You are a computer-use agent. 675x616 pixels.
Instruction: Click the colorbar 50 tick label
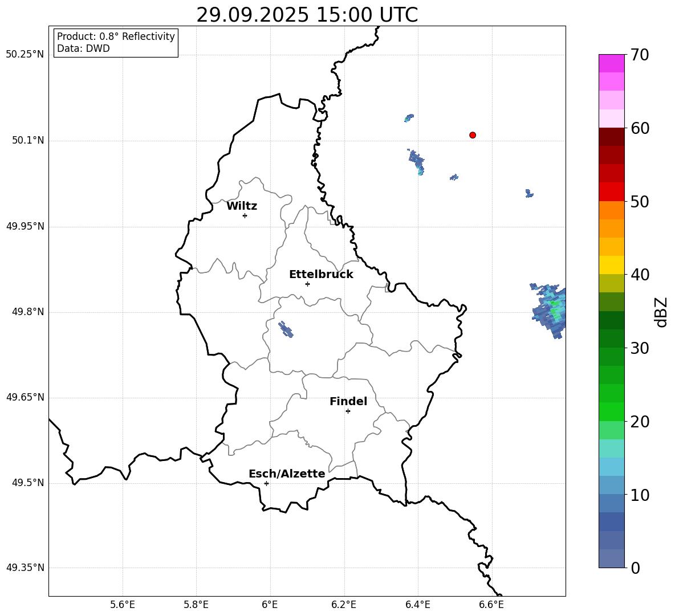(640, 201)
